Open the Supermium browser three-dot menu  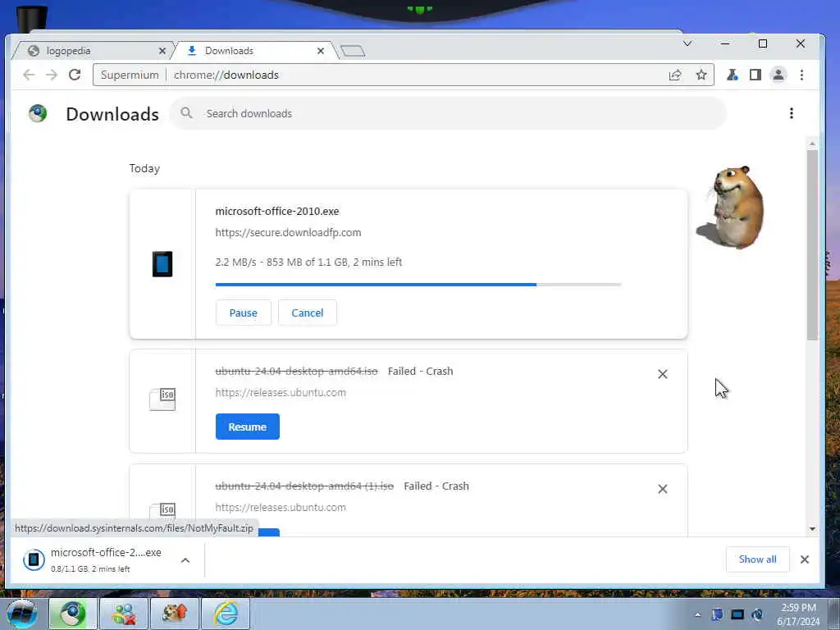click(x=802, y=75)
